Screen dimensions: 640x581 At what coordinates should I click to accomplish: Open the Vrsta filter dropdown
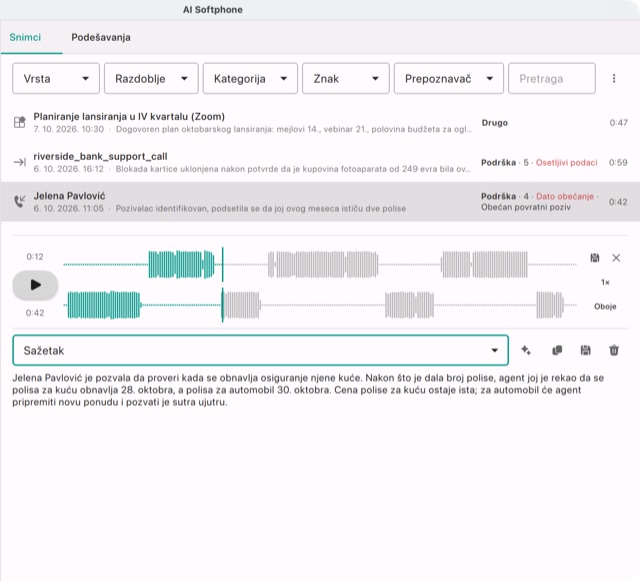[x=56, y=78]
